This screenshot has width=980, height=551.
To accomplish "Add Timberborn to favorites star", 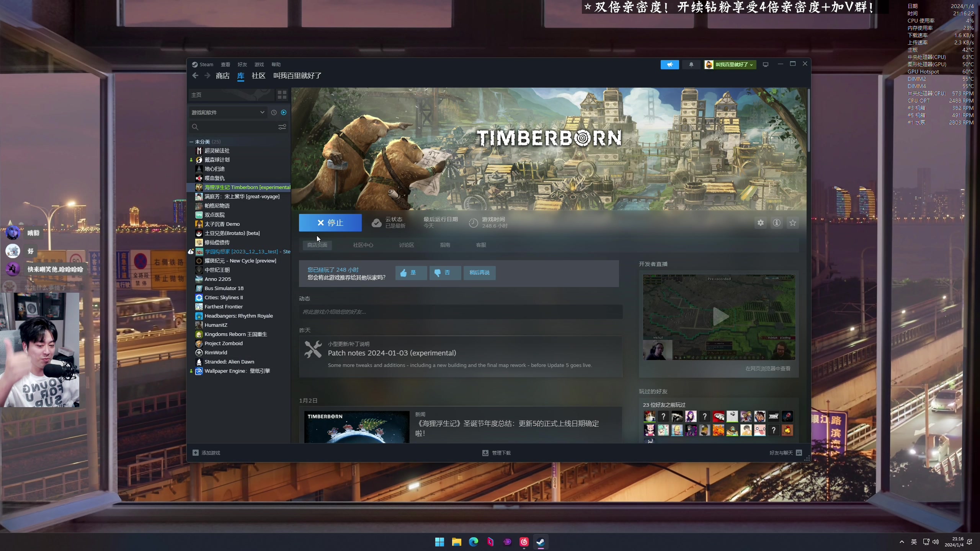I will pyautogui.click(x=792, y=223).
